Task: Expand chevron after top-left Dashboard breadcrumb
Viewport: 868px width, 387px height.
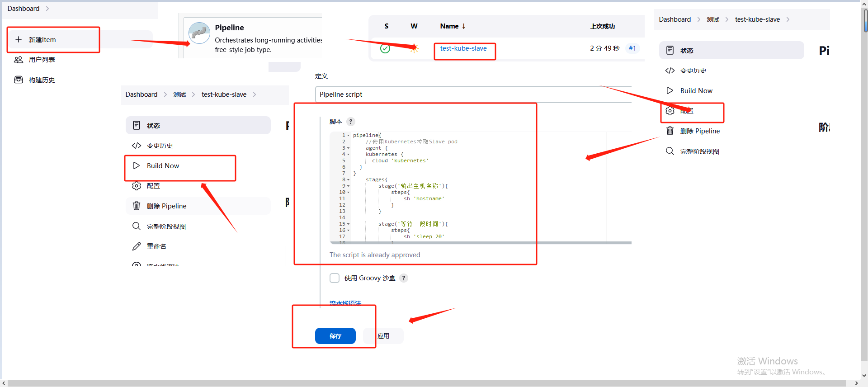Action: coord(47,9)
